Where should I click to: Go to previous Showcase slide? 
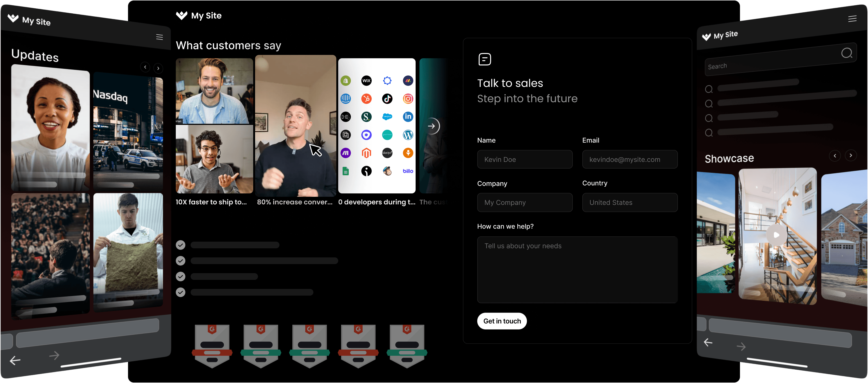835,156
